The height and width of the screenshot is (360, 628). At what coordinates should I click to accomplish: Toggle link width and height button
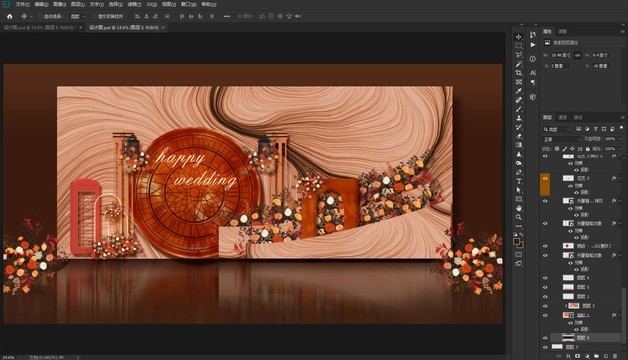point(577,55)
